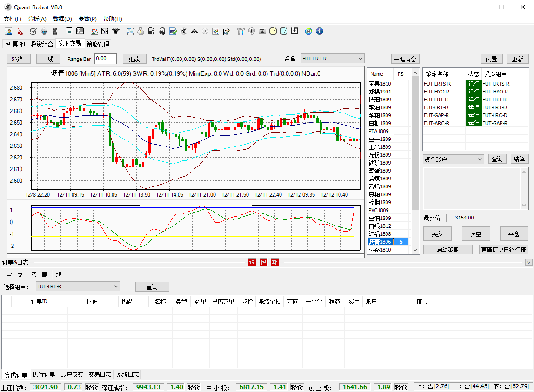Toggle the red 期 filter button

pyautogui.click(x=275, y=262)
